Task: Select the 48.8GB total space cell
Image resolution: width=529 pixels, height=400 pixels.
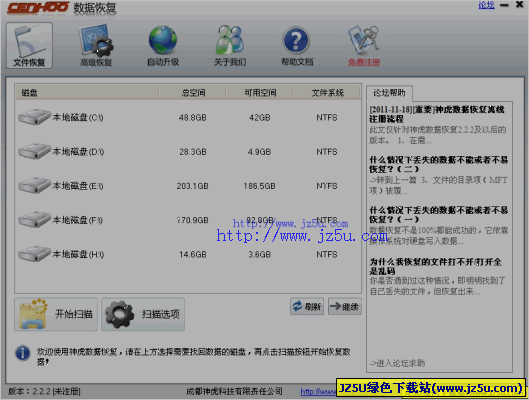Action: pos(193,118)
